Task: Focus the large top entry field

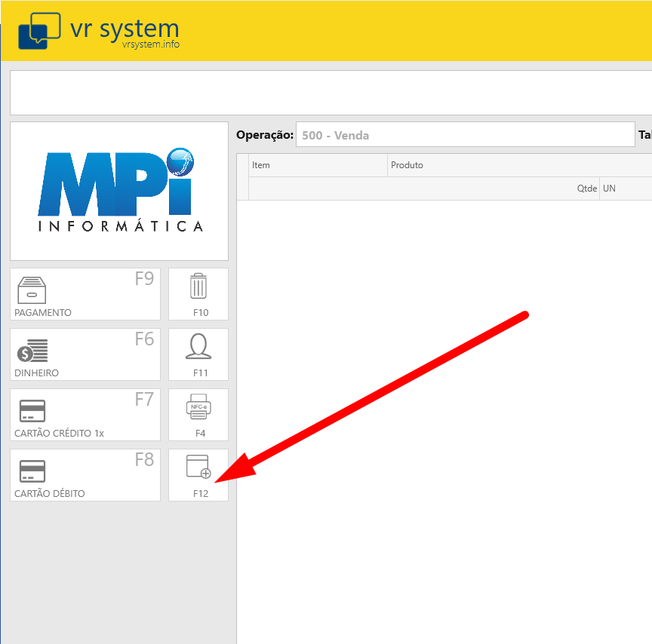Action: (x=331, y=93)
